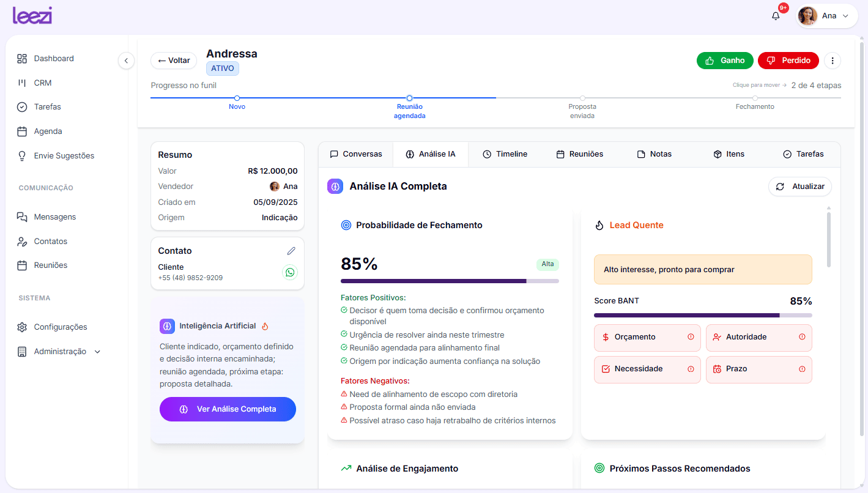Switch to the Conversas tab
This screenshot has width=868, height=493.
point(356,154)
